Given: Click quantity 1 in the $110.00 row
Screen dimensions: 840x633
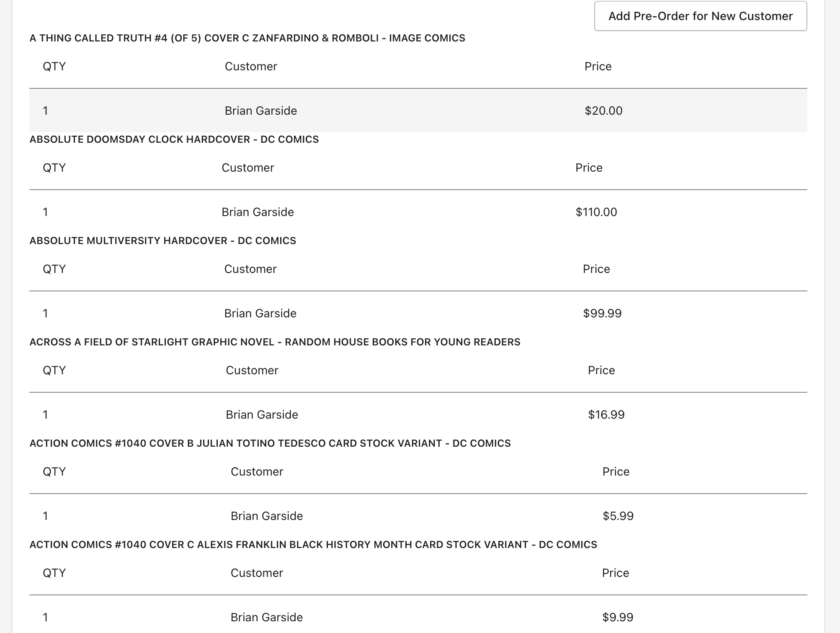Looking at the screenshot, I should click(x=45, y=212).
